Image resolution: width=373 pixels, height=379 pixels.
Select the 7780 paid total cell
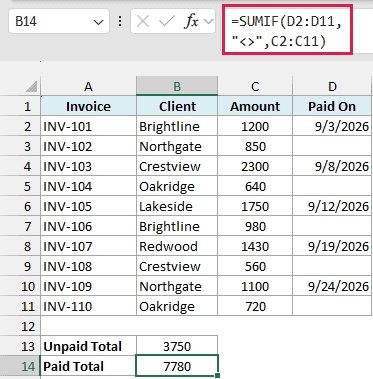177,366
